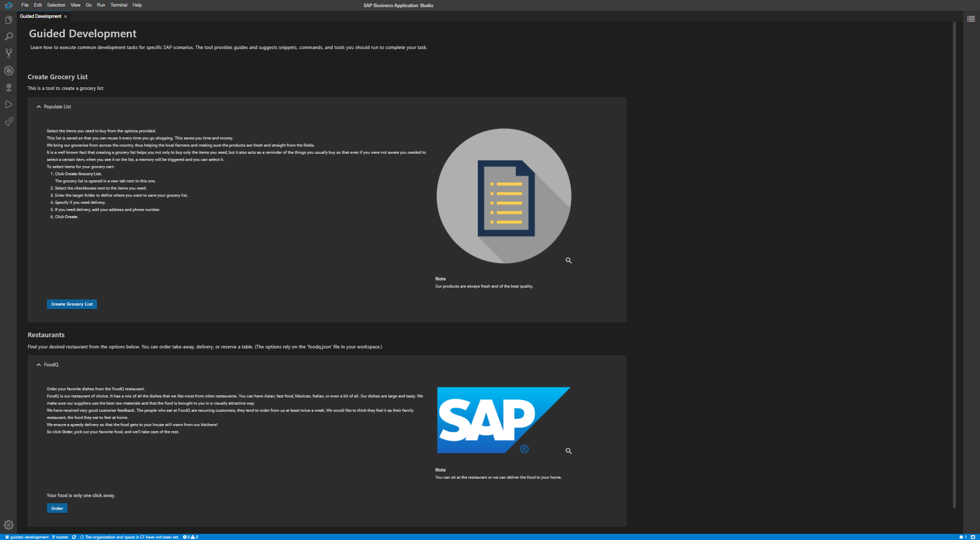This screenshot has width=980, height=540.
Task: Toggle the right side panel icon
Action: 971,19
